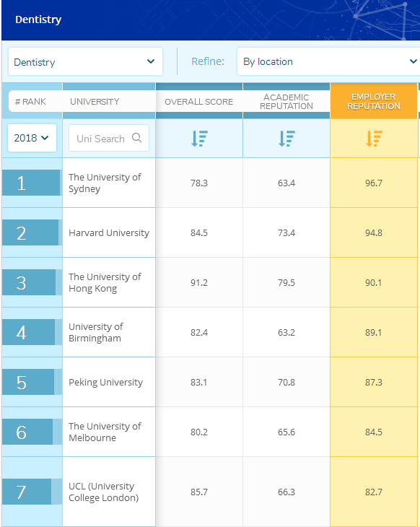Open Peking University link
This screenshot has height=527, width=420.
(x=106, y=382)
